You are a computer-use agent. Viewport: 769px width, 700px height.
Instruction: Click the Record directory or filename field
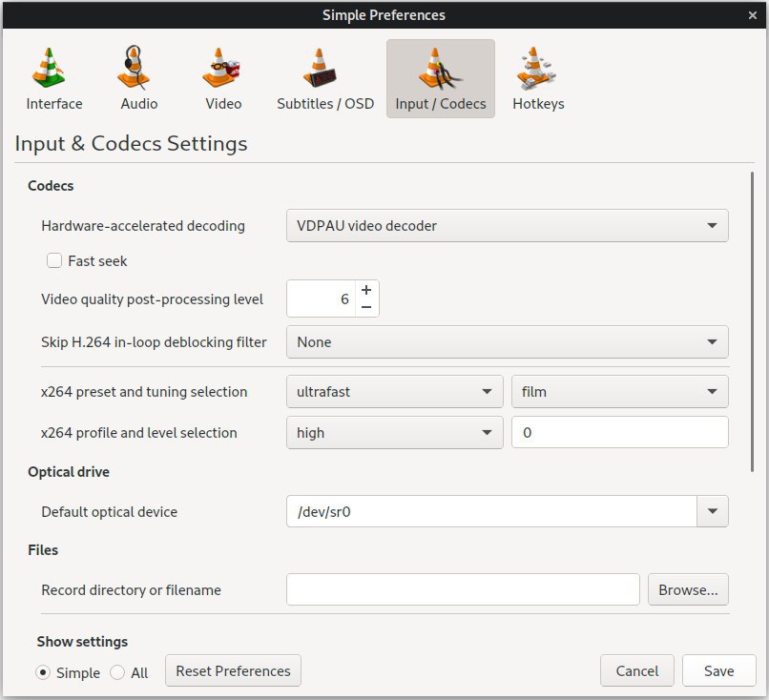tap(463, 589)
